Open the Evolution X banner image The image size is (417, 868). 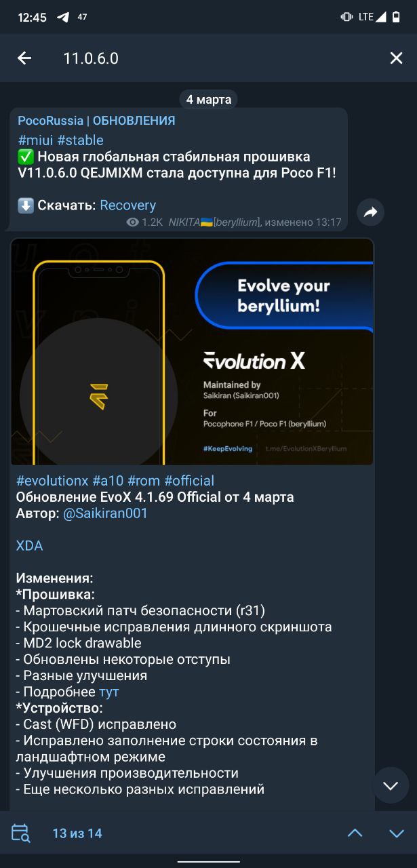[x=192, y=351]
